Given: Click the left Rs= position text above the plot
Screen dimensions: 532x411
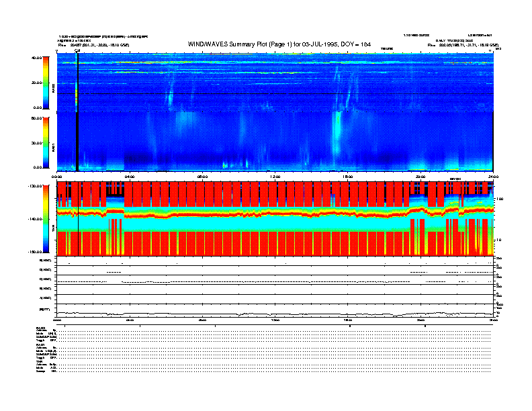Looking at the screenshot, I should [x=93, y=45].
